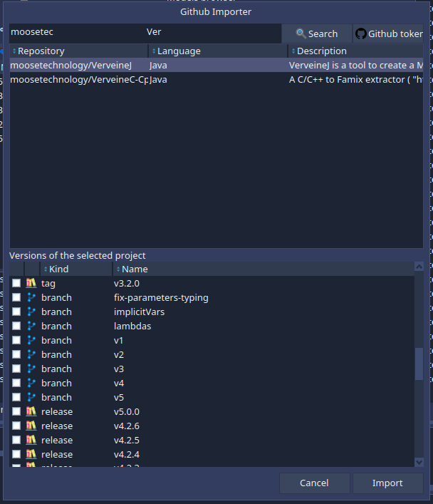
Task: Click C/C++ to Famix extractor description
Action: tap(355, 79)
